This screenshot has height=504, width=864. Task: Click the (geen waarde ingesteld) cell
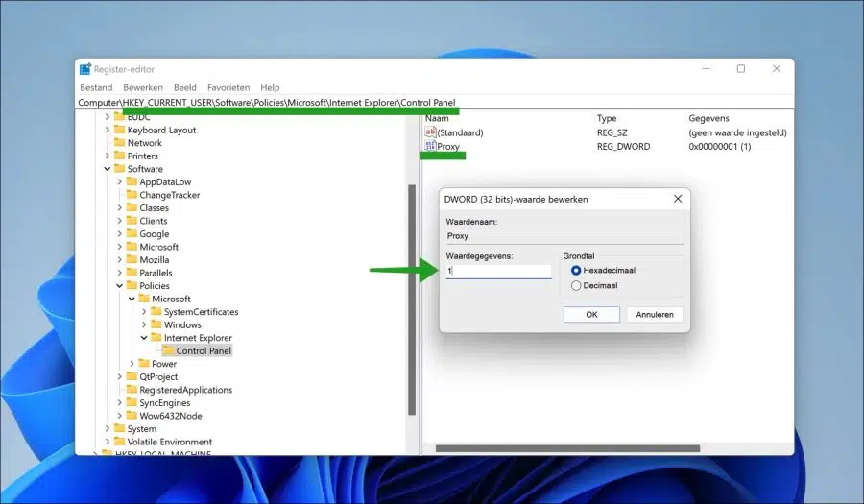point(737,132)
